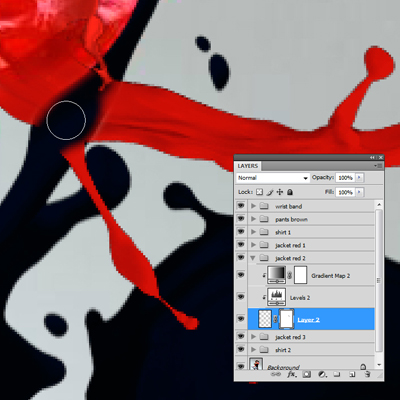Image resolution: width=400 pixels, height=400 pixels.
Task: Click the Layers panel scrollbar thumb
Action: (x=379, y=281)
